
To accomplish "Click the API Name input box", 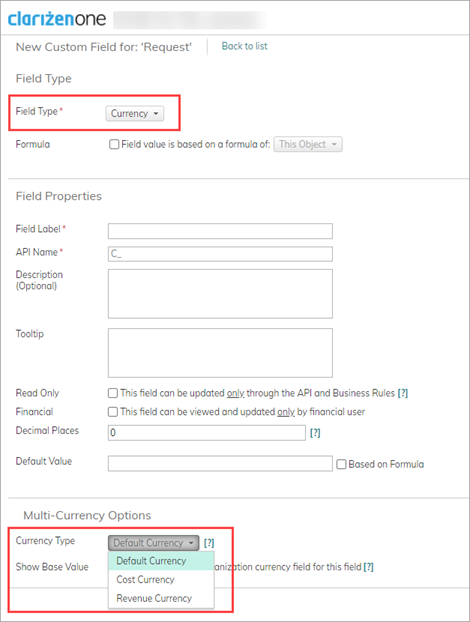I will click(220, 254).
